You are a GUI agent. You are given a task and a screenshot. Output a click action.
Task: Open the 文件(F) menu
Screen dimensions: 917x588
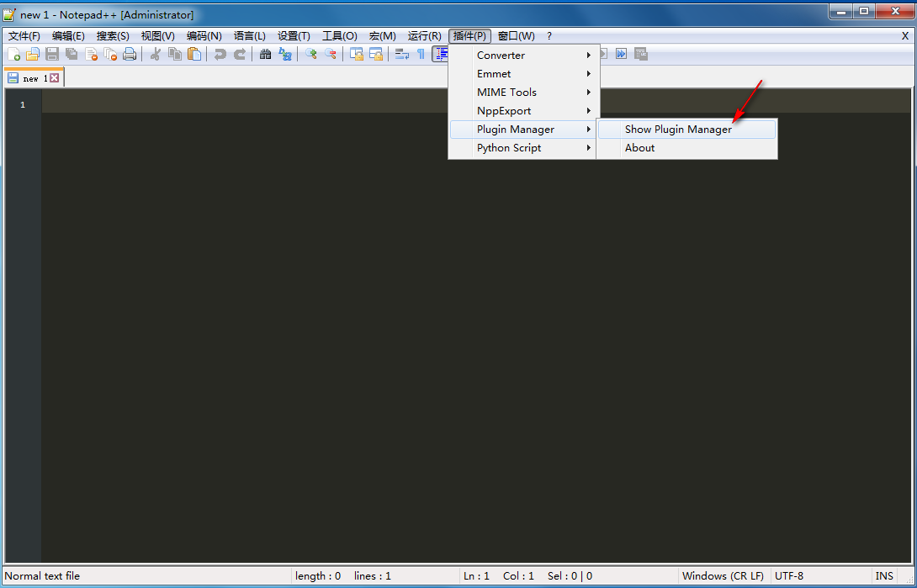pos(24,36)
